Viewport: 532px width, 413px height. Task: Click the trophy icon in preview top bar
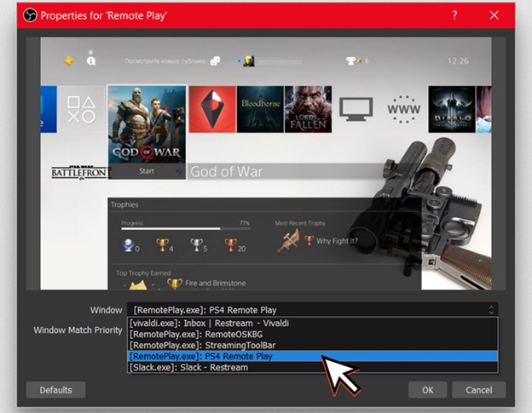(x=350, y=61)
